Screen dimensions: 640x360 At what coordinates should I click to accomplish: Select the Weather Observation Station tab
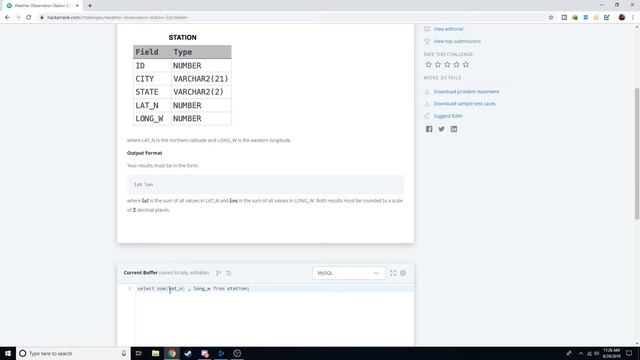(43, 6)
